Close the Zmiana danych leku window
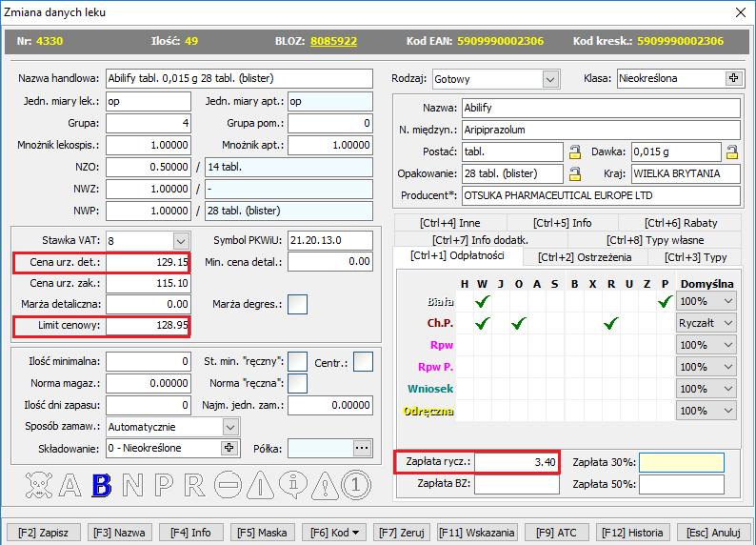This screenshot has height=545, width=756. (741, 12)
